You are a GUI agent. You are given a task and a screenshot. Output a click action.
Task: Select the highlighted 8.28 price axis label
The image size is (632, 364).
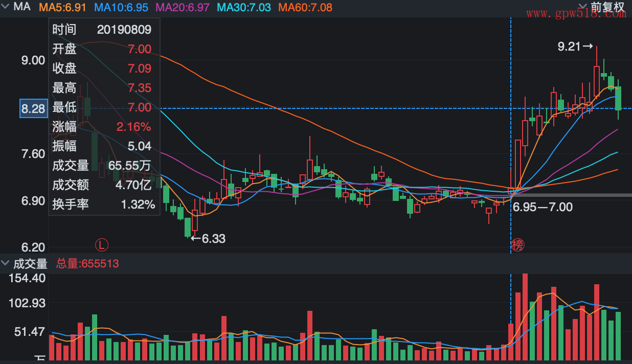point(33,108)
